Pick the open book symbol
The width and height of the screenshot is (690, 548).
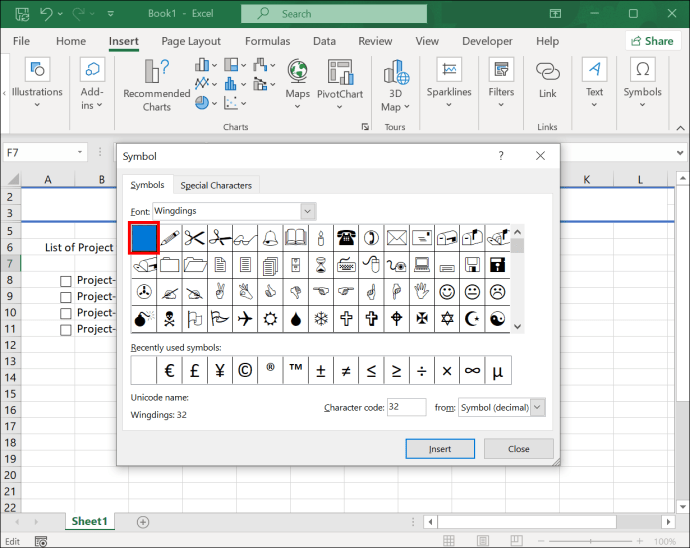295,238
